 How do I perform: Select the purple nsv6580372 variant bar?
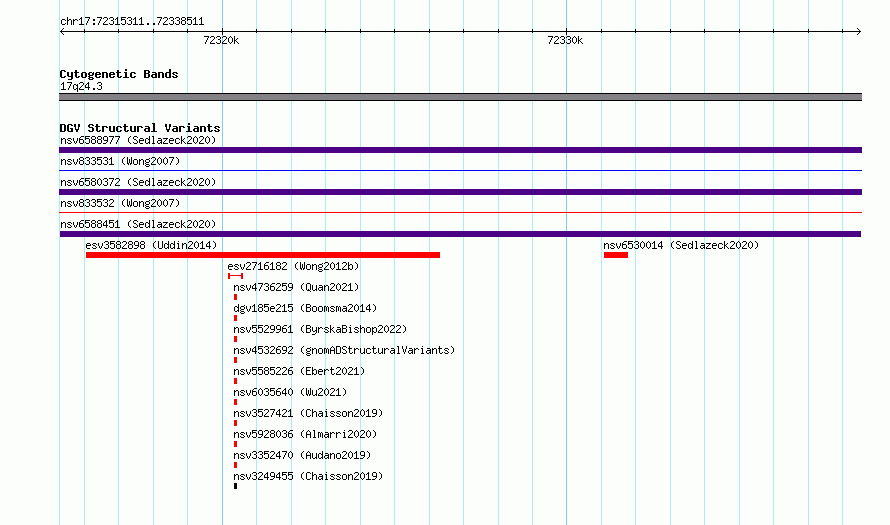coord(460,192)
